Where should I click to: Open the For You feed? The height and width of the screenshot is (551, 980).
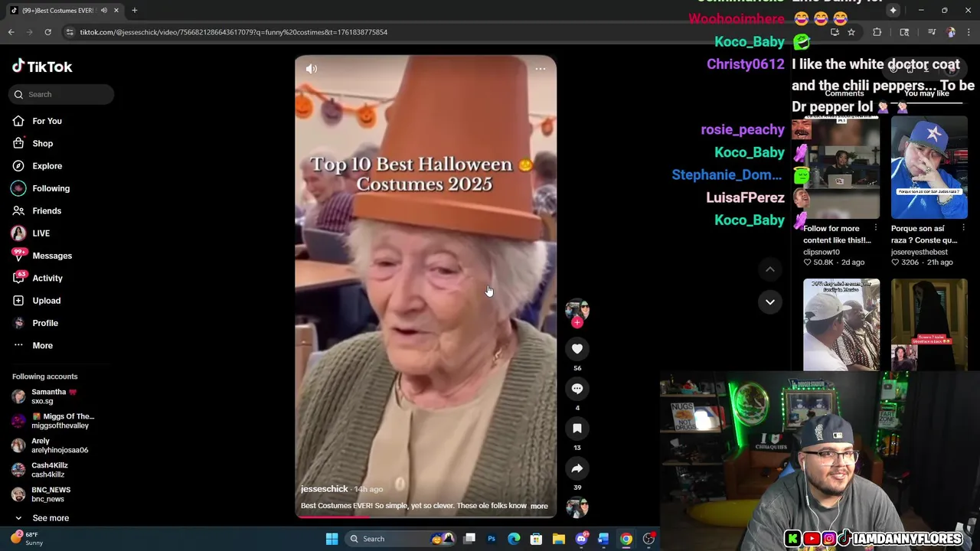coord(37,121)
